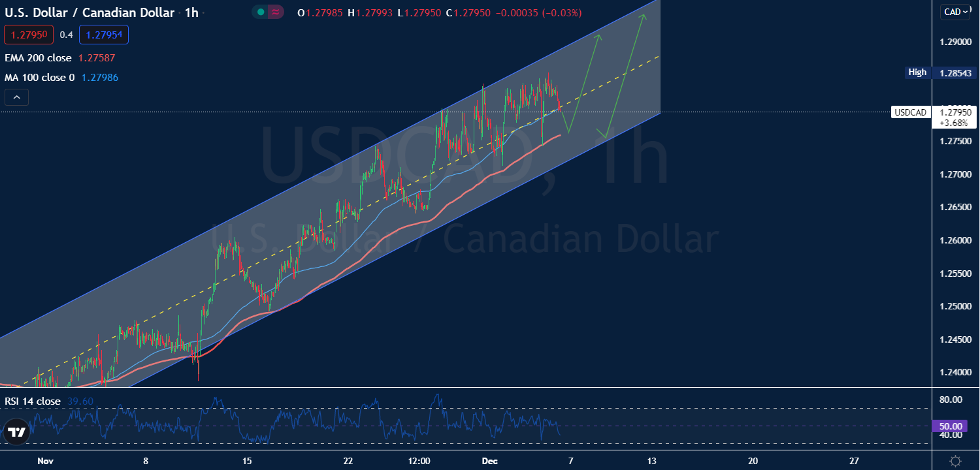Viewport: 980px width, 470px height.
Task: Click the EMA 200 value 1.27587
Action: click(x=96, y=58)
